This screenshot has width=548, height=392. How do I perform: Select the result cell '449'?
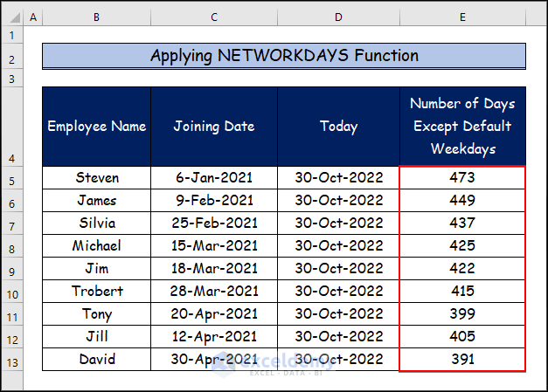point(462,200)
